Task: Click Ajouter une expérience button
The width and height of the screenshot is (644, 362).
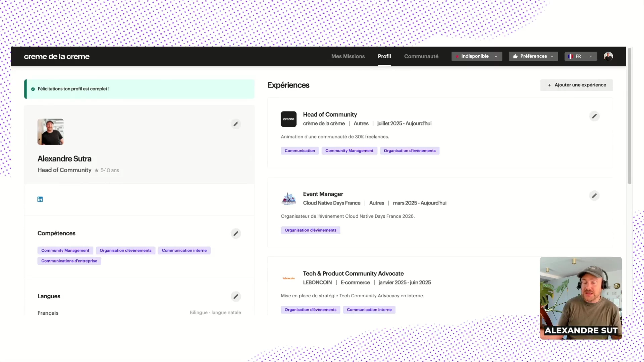Action: click(x=576, y=85)
